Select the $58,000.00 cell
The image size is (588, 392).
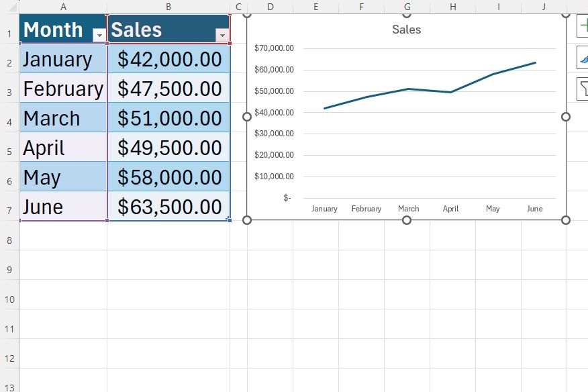[168, 177]
